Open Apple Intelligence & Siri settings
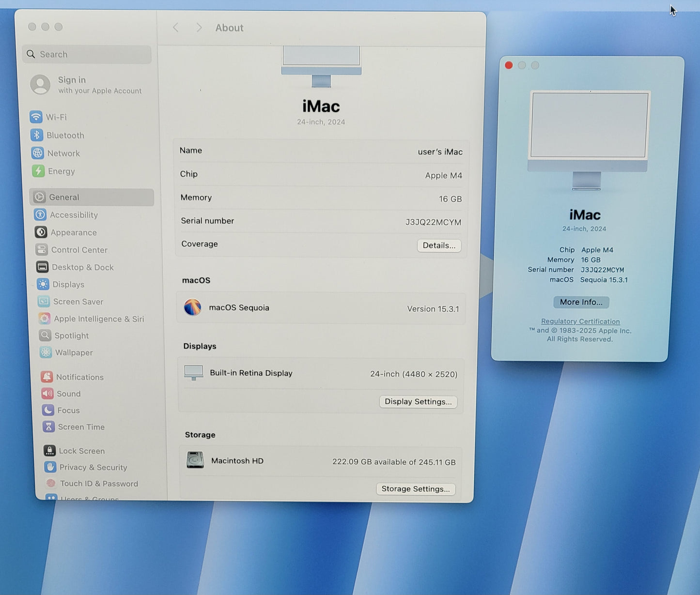 (44, 319)
